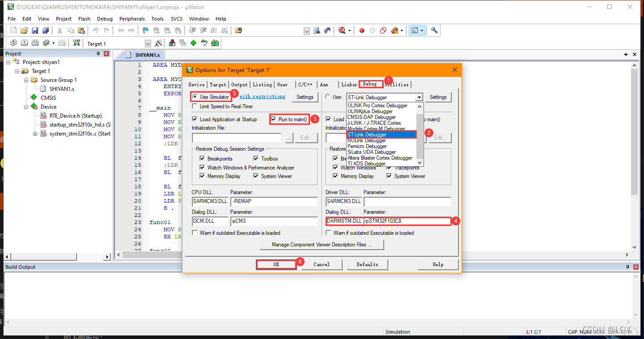Toggle simulator Load Application at Startup checkbox
The image size is (644, 339).
195,119
